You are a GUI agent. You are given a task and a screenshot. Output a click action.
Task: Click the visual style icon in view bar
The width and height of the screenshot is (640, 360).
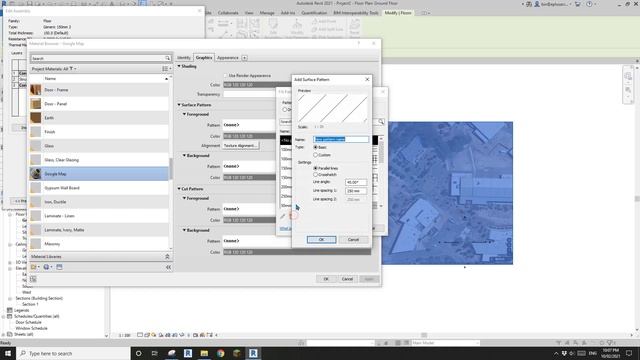click(147, 335)
